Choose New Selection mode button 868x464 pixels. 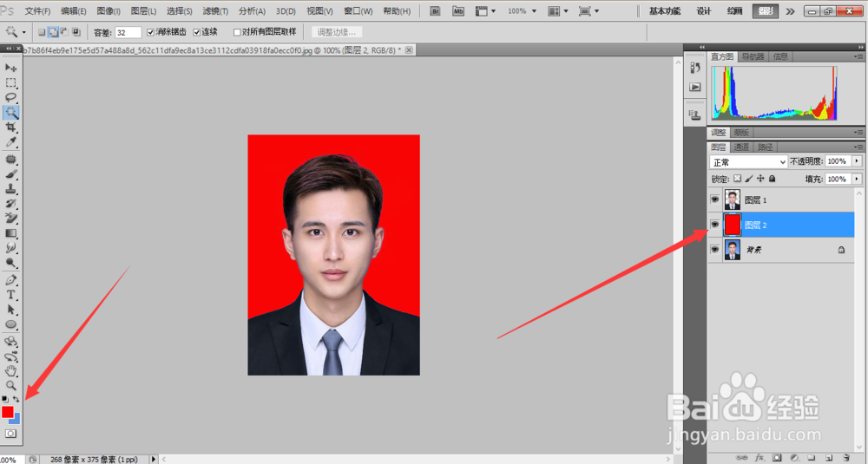[x=42, y=33]
